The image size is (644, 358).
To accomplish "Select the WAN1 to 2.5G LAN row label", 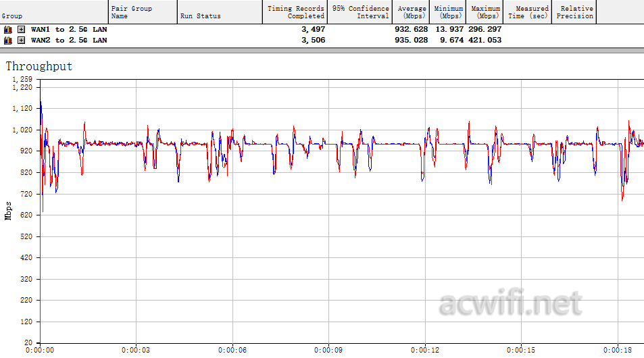I will 69,30.
